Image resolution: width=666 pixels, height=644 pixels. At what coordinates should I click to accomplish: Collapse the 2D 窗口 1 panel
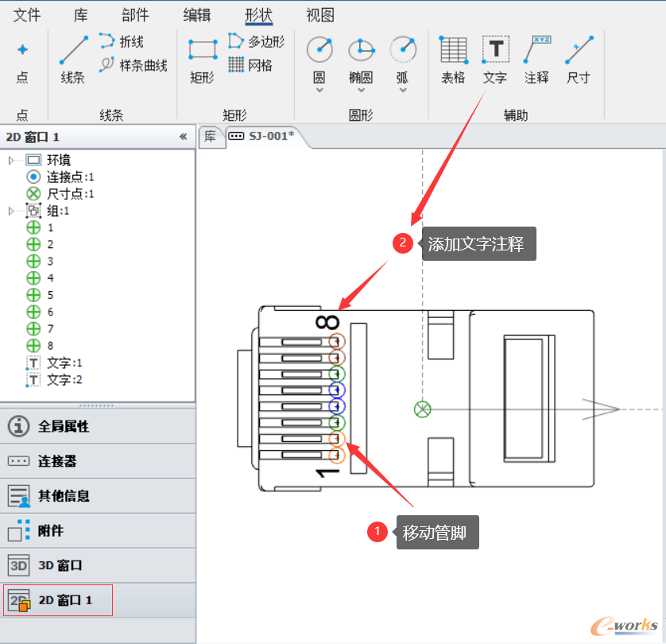pos(183,137)
